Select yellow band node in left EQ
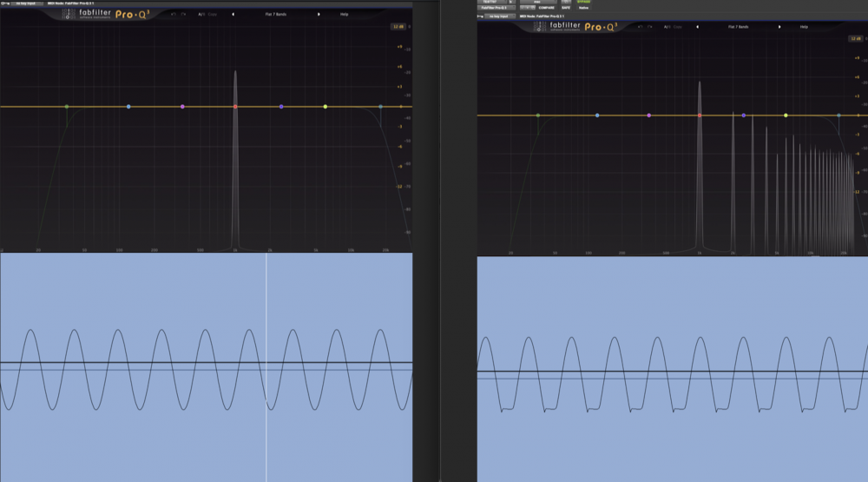Screen dimensions: 868x482 [325, 106]
